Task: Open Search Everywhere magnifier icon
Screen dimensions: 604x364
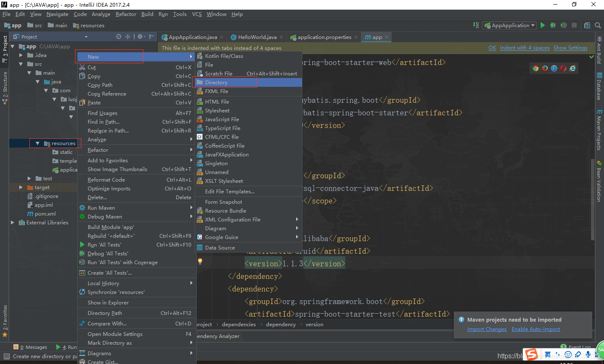Action: 598,25
